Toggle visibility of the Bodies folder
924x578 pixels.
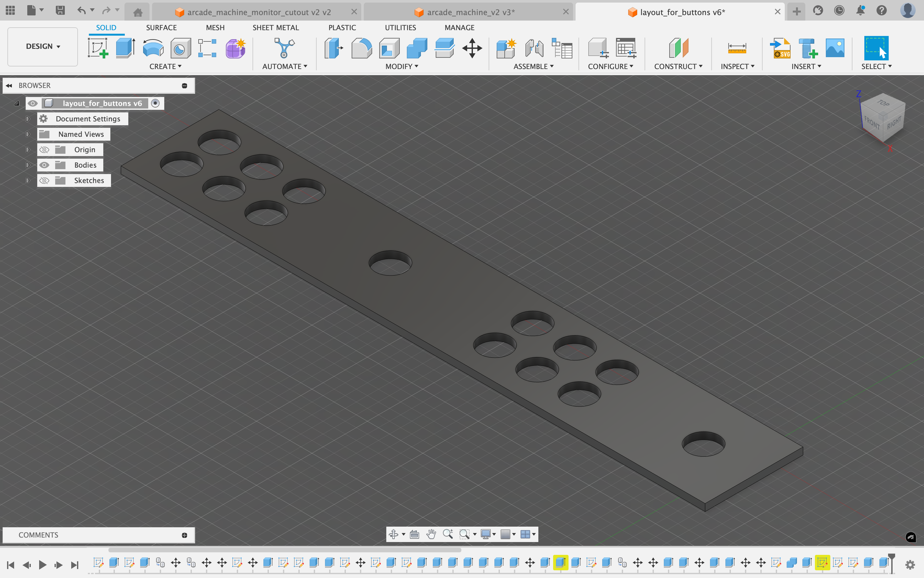coord(44,165)
